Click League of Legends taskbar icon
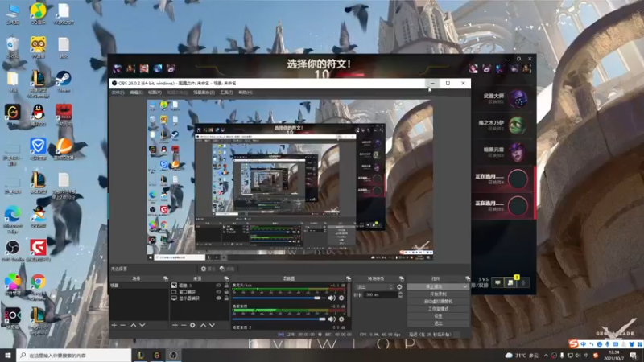Screen dimensions: 644x362 point(140,355)
